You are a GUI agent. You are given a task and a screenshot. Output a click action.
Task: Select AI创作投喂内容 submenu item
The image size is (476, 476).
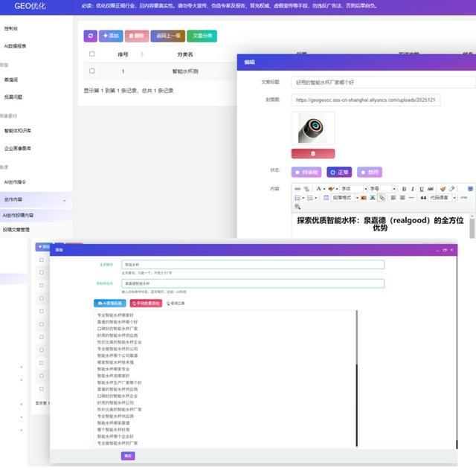[x=18, y=215]
